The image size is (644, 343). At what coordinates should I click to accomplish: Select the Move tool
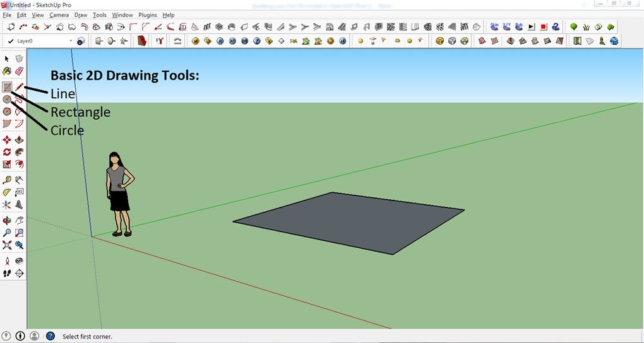pyautogui.click(x=7, y=140)
